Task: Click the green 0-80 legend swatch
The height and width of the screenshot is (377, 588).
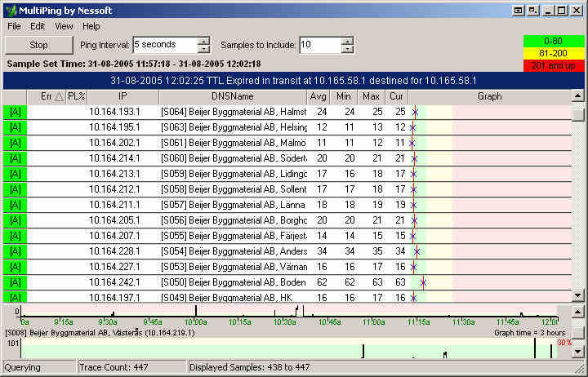Action: pyautogui.click(x=554, y=41)
